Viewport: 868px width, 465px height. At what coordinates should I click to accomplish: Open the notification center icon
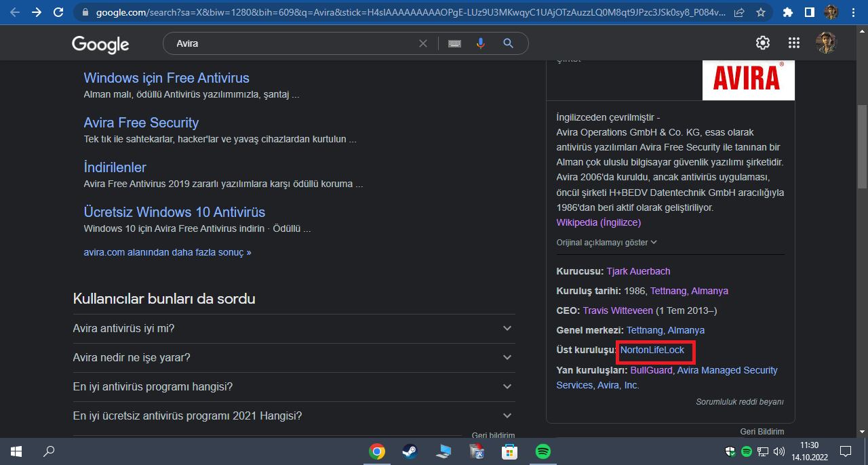[x=846, y=451]
